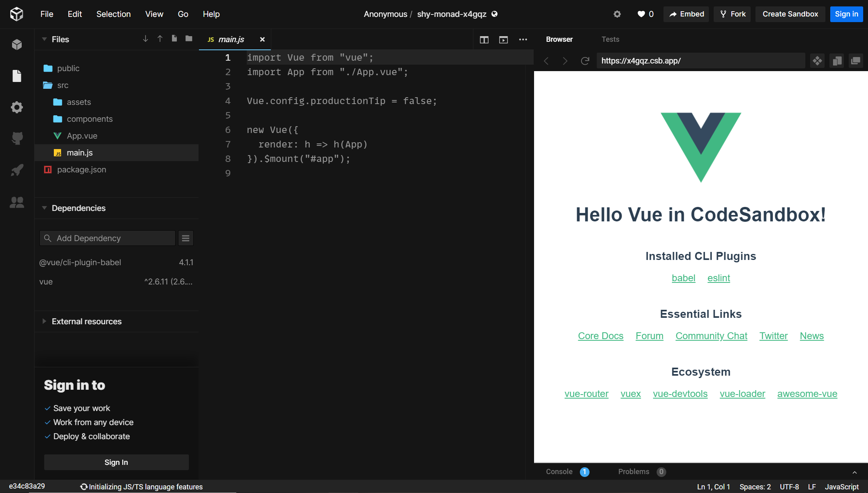Click the new file icon in Files
868x493 pixels.
[174, 39]
